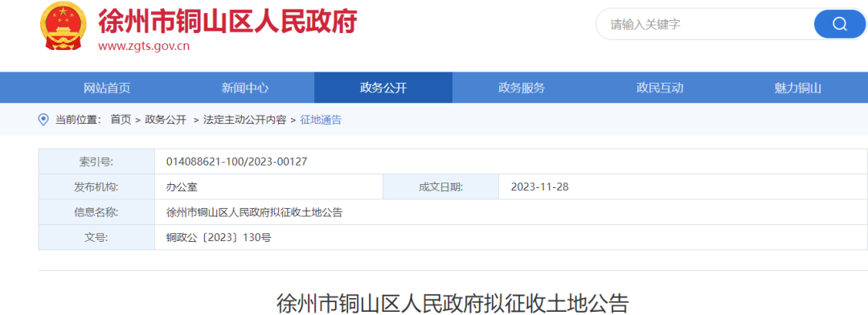Click the 政务公开 breadcrumb link
Screen dimensions: 868x315
pyautogui.click(x=166, y=120)
